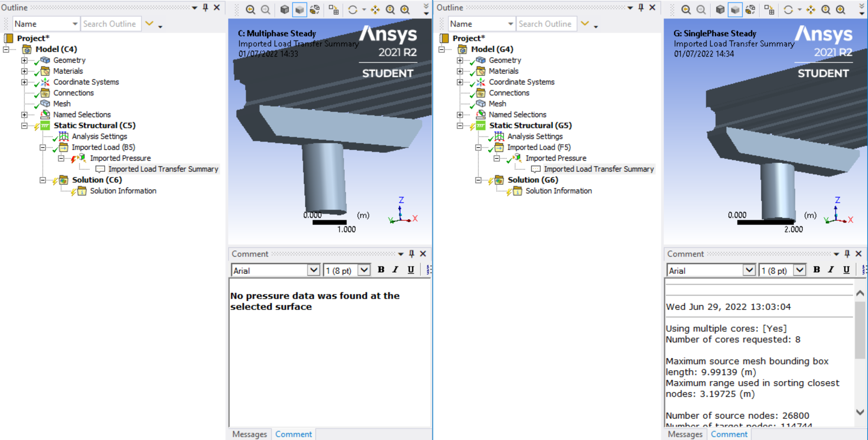868x440 pixels.
Task: Toggle Bold in the Multiphase Comment panel
Action: (381, 270)
